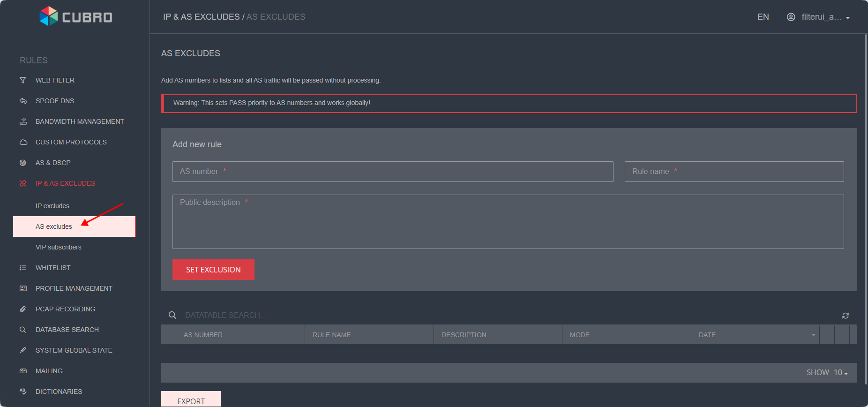Open the filterui user account dropdown
Screen dimensions: 868x407
coord(818,17)
